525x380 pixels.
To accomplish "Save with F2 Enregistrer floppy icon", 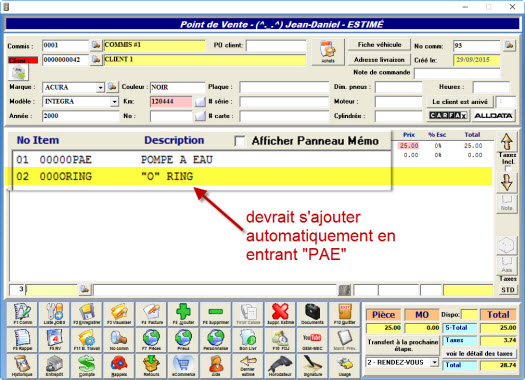I will (x=87, y=314).
